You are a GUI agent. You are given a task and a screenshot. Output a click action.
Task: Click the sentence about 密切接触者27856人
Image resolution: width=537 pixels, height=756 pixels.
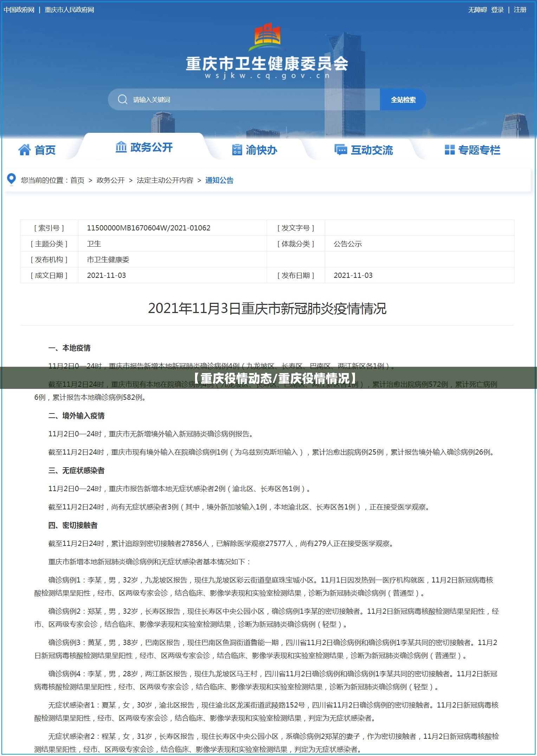[222, 543]
